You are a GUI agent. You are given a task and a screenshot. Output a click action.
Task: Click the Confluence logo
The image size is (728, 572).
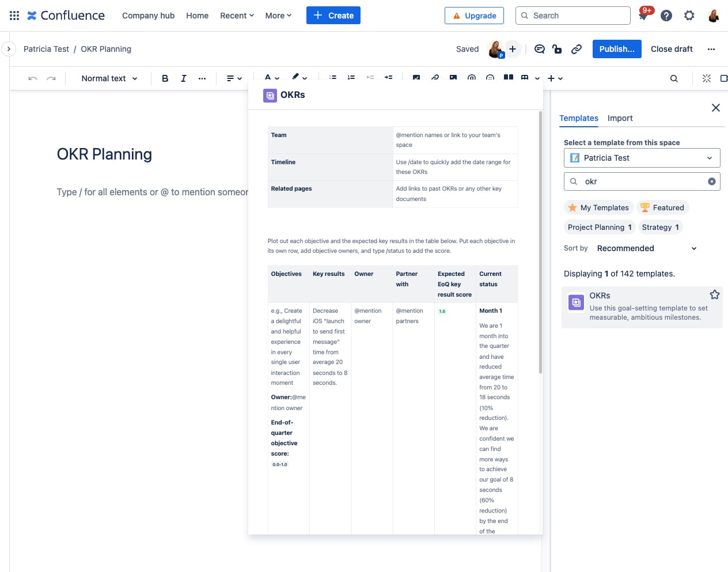coord(66,16)
